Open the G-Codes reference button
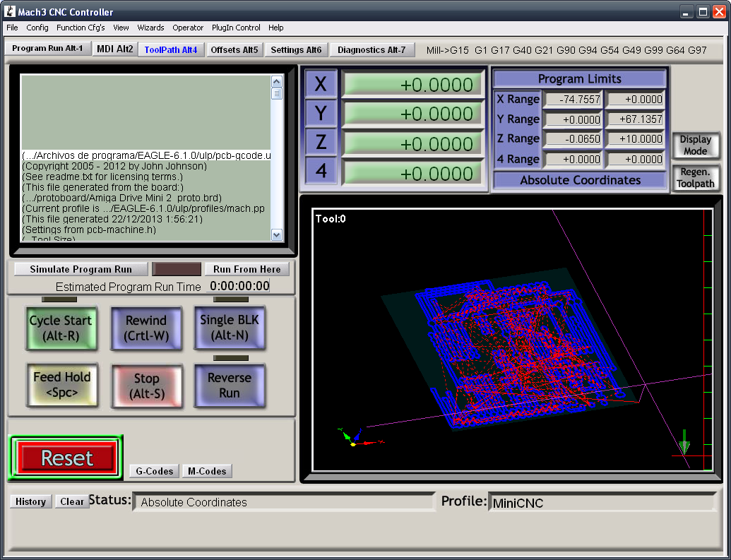 [x=154, y=471]
